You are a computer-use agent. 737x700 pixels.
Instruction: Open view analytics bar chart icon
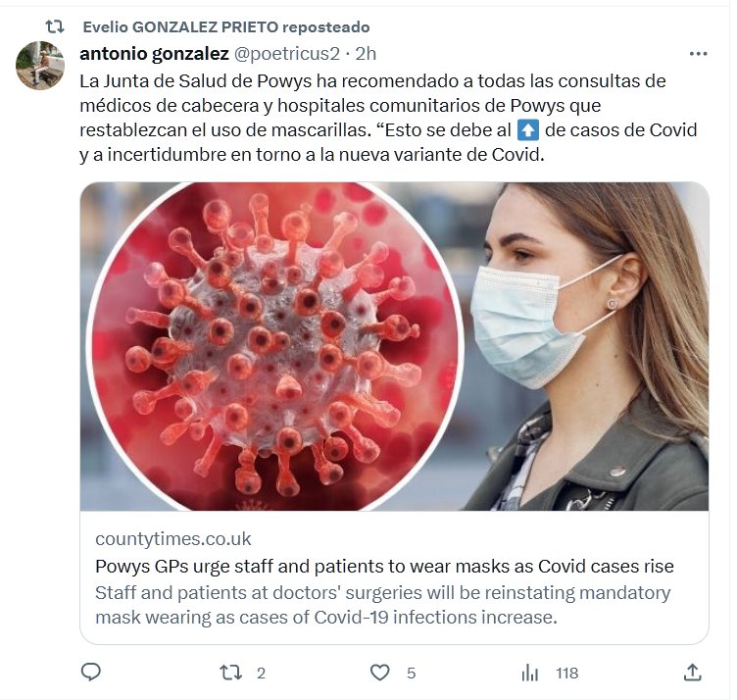[x=530, y=673]
